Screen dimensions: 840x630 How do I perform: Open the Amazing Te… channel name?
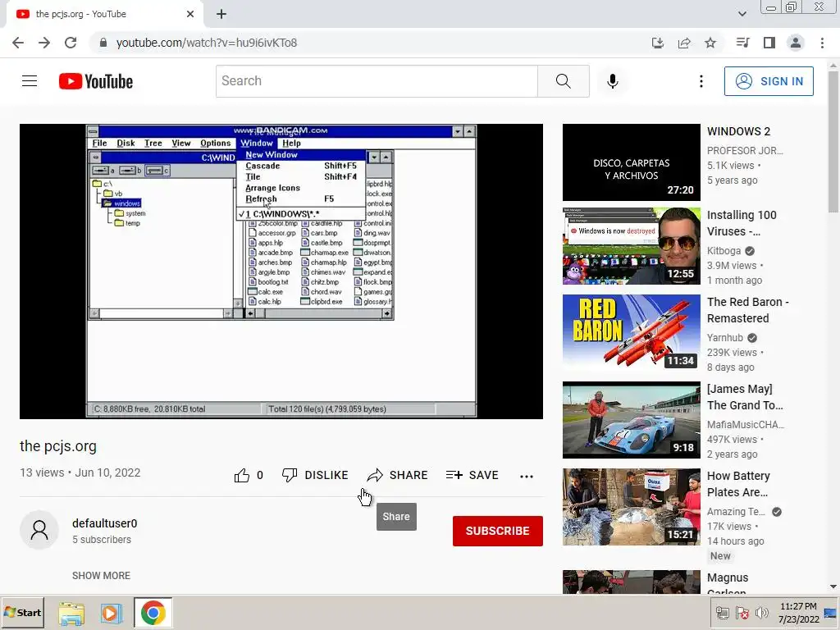pos(736,512)
